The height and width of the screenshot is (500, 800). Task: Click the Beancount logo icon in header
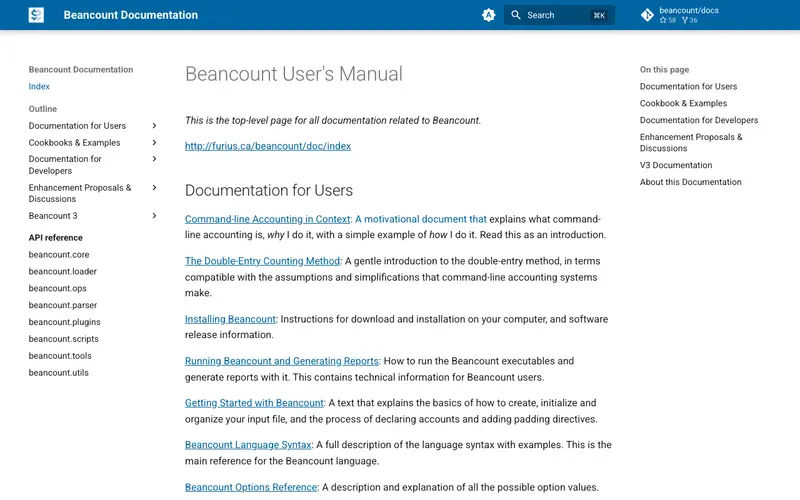coord(36,15)
